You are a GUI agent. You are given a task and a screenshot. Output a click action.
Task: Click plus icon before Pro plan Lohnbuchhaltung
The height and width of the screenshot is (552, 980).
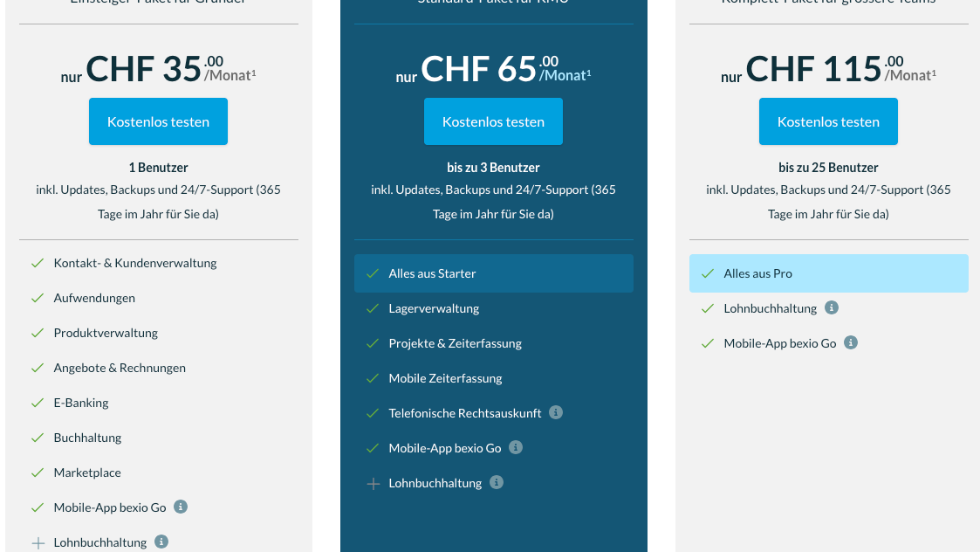point(373,484)
